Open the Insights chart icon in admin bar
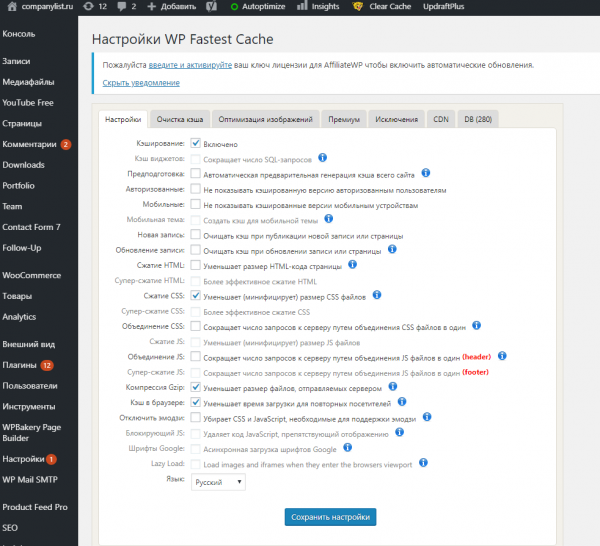The height and width of the screenshot is (546, 600). click(x=304, y=6)
